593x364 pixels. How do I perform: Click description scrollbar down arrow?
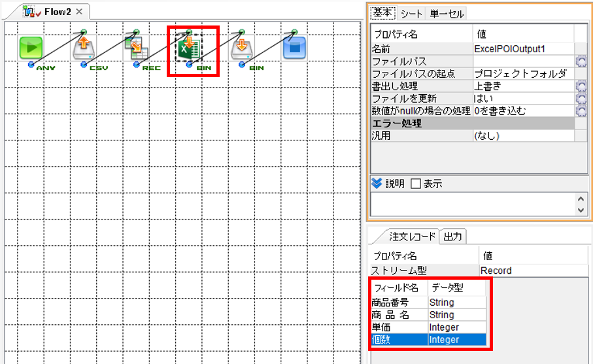click(x=581, y=210)
